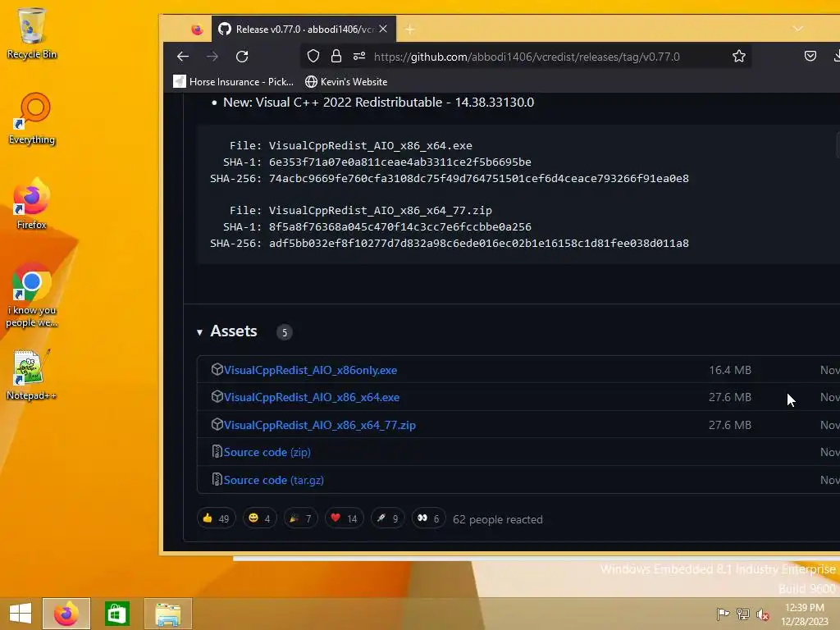Click file-zip icon beside Source code (tar.gz)

tap(217, 479)
